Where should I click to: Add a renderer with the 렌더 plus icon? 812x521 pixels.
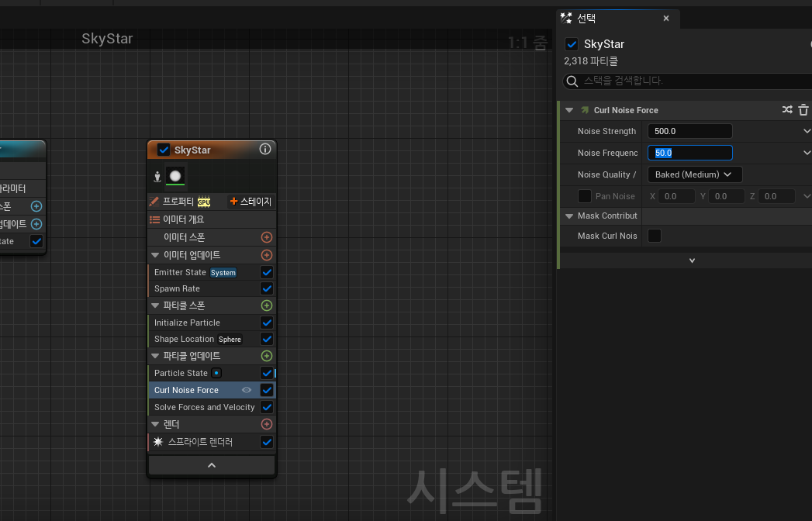[267, 424]
